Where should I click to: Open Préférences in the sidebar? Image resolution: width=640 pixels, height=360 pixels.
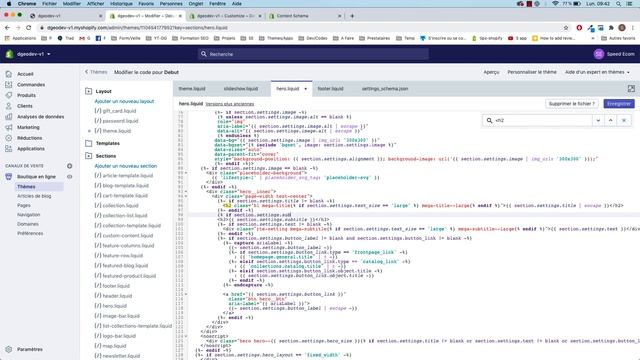30,233
